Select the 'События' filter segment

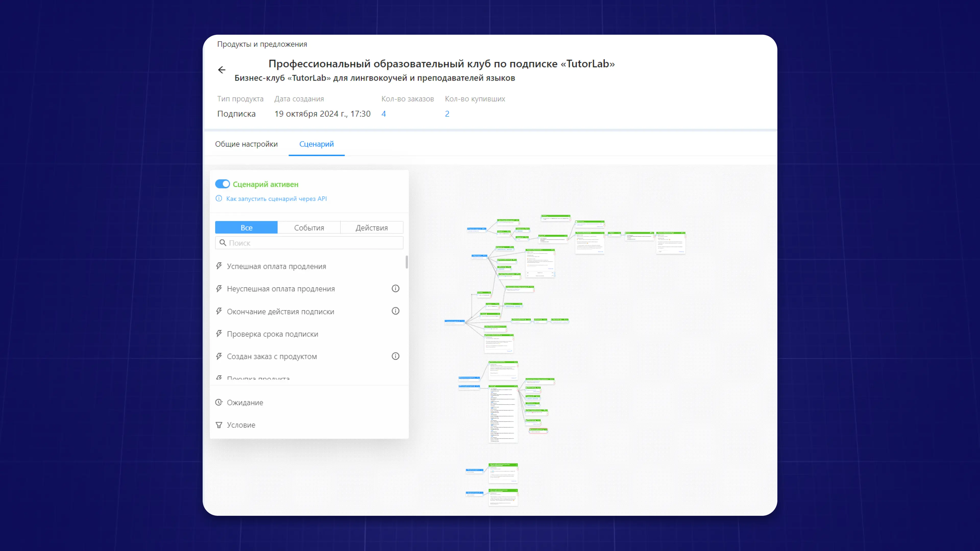pyautogui.click(x=309, y=227)
